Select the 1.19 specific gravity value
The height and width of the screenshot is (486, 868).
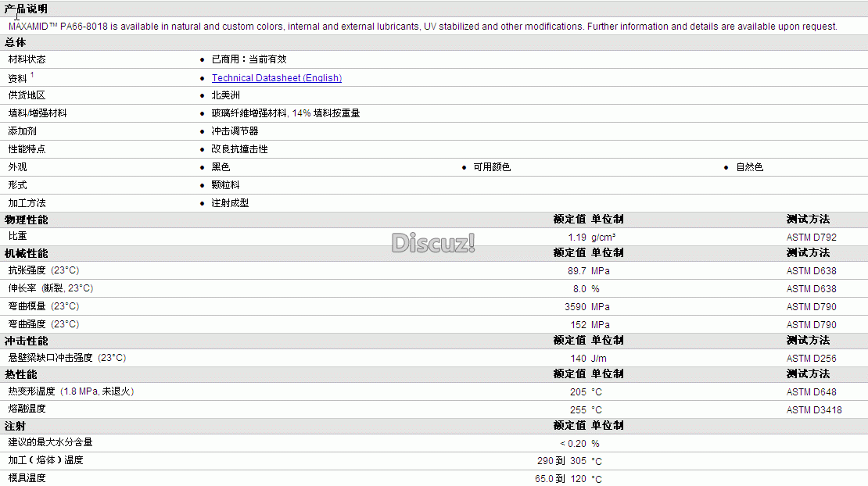tap(577, 238)
